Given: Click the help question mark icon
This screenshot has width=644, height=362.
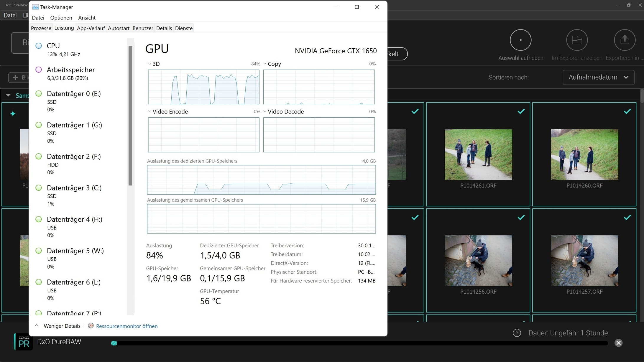Looking at the screenshot, I should (517, 333).
